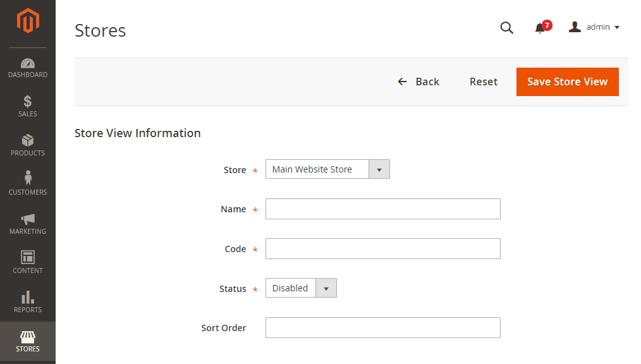641x364 pixels.
Task: Open the Dashboard gauge icon
Action: [28, 63]
